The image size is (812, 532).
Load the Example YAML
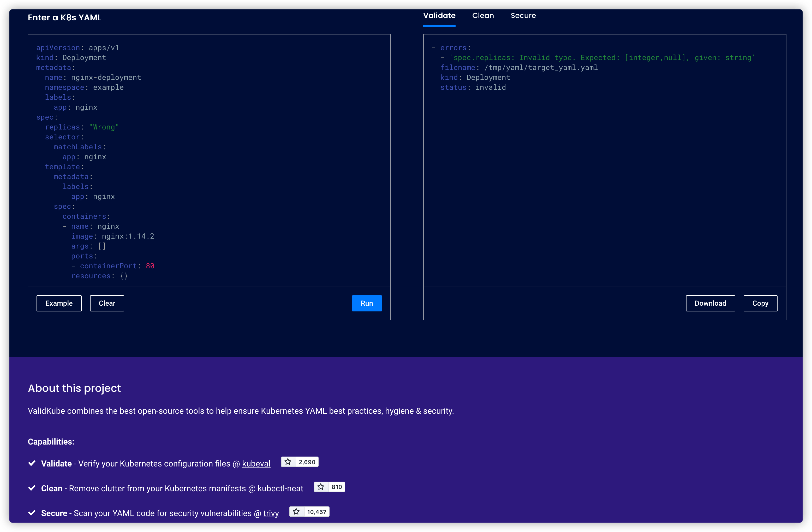coord(59,303)
